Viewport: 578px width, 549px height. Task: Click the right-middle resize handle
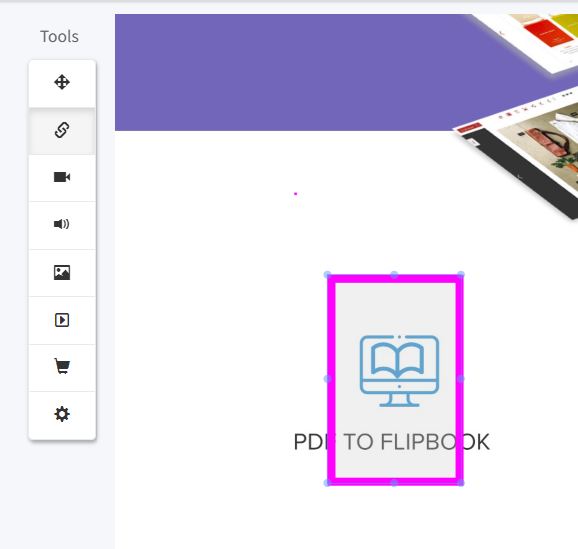(x=461, y=379)
